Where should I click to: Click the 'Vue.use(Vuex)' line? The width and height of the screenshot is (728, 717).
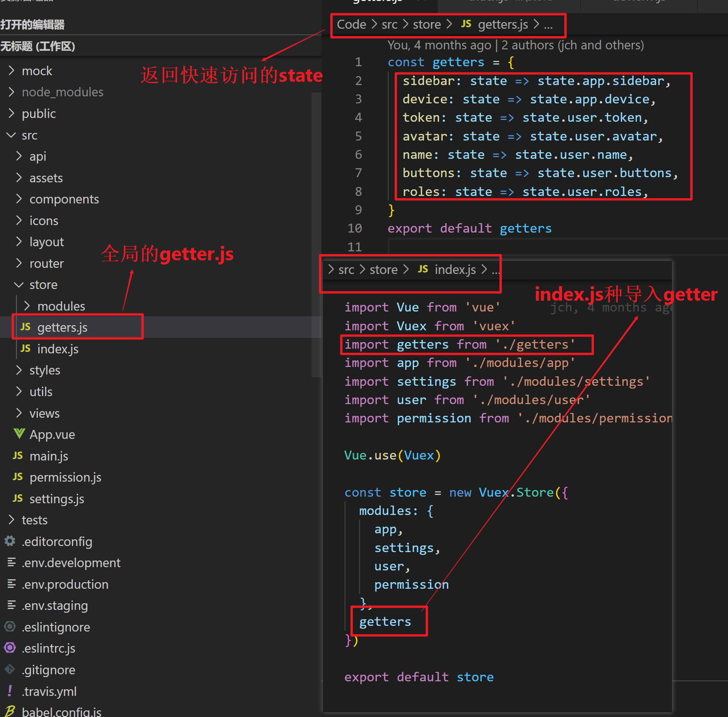(x=392, y=455)
